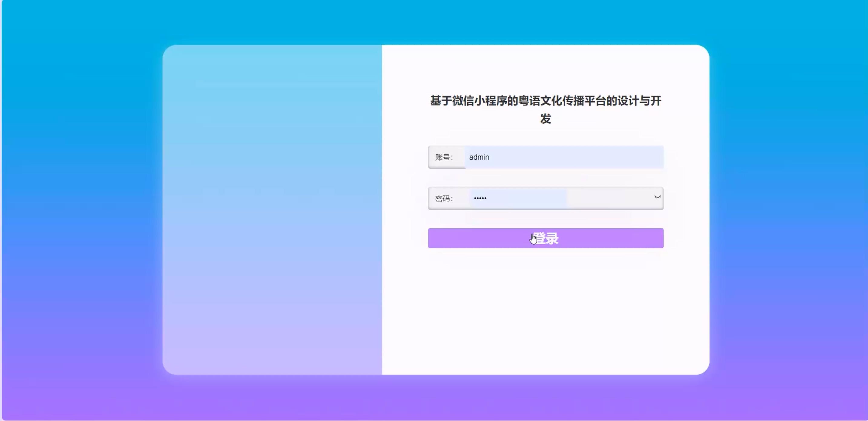This screenshot has width=868, height=421.
Task: Click the blank white area below login button
Action: (x=546, y=310)
